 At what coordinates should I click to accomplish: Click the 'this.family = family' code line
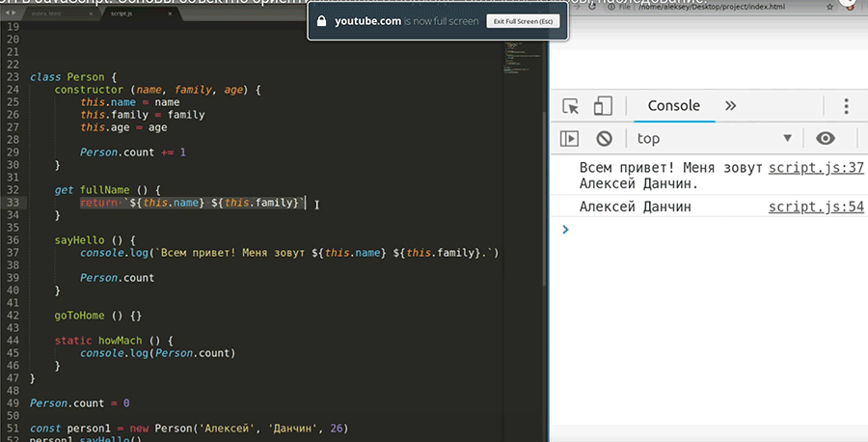click(x=143, y=115)
